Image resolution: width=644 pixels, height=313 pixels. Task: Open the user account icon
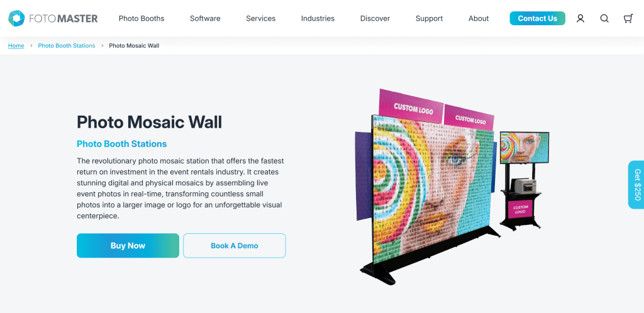[580, 18]
